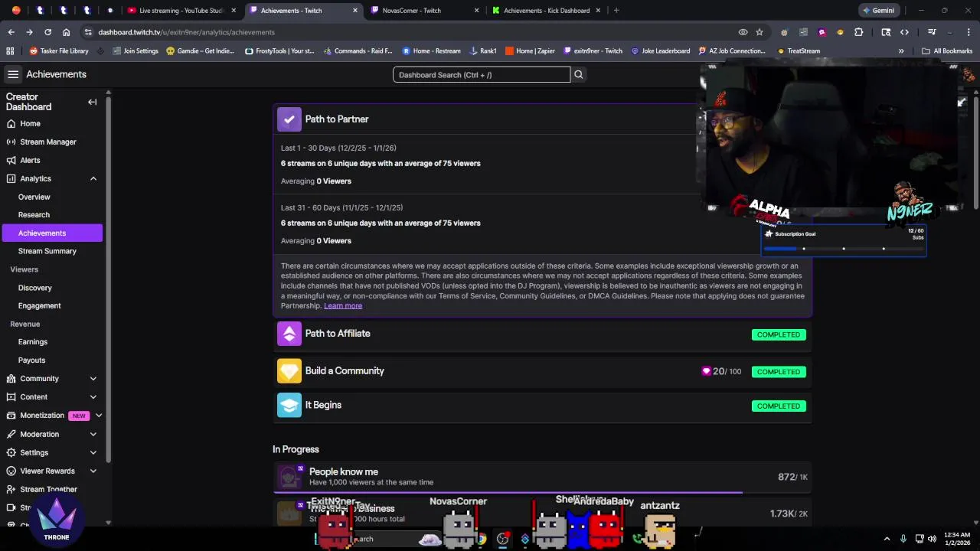Expand the Monetization sidebar section
Screen dimensions: 980x551
click(x=99, y=416)
